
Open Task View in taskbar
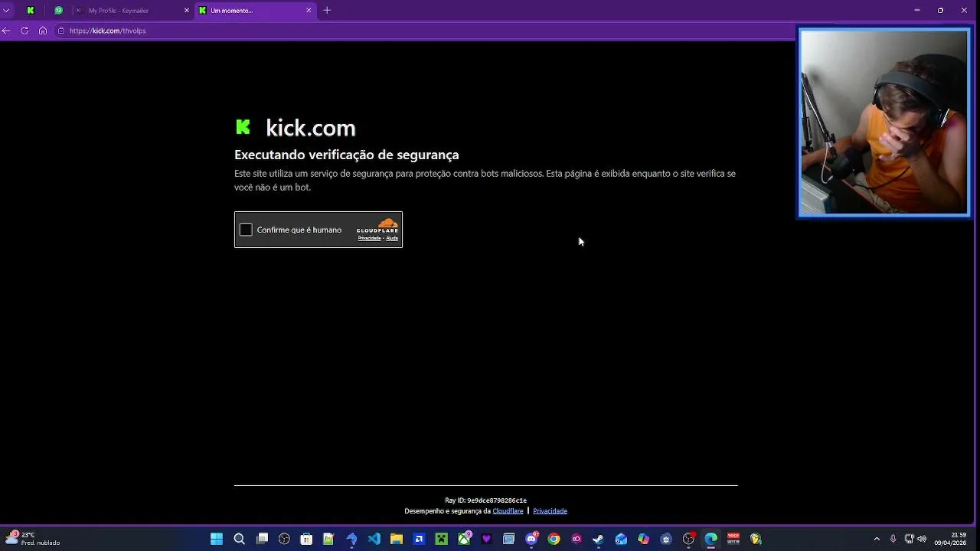click(x=262, y=539)
